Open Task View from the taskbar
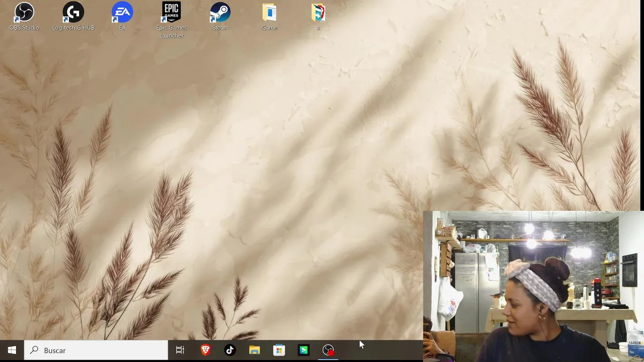This screenshot has width=644, height=362. pyautogui.click(x=180, y=350)
